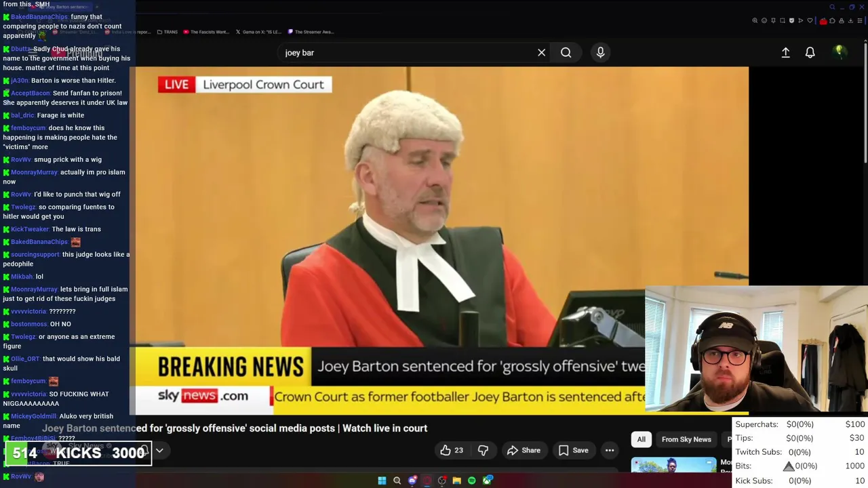The width and height of the screenshot is (868, 488).
Task: Open The Fascists Want bookmark
Action: [207, 32]
